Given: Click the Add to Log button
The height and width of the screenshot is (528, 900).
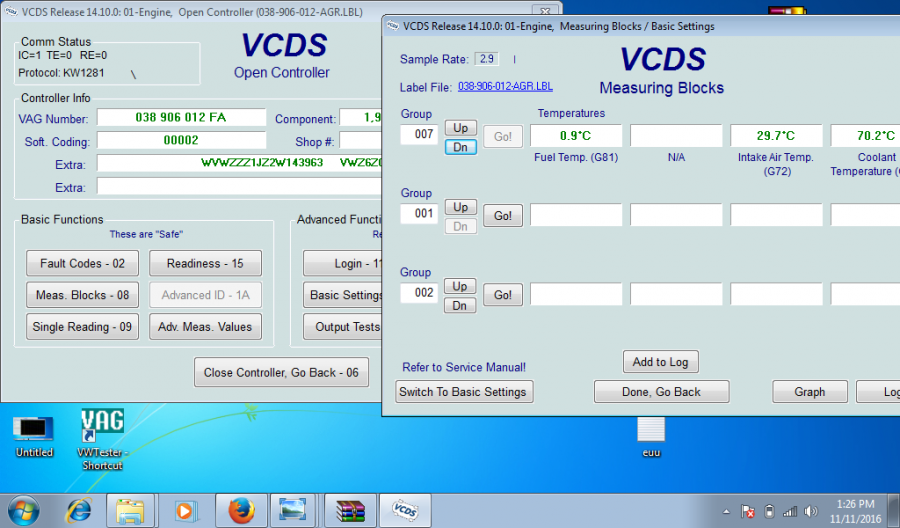Looking at the screenshot, I should 660,362.
